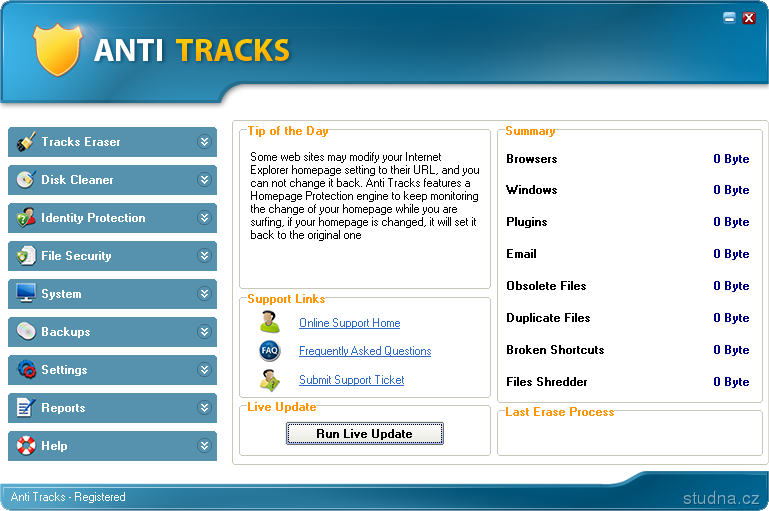Select the File Security menu item

point(112,256)
